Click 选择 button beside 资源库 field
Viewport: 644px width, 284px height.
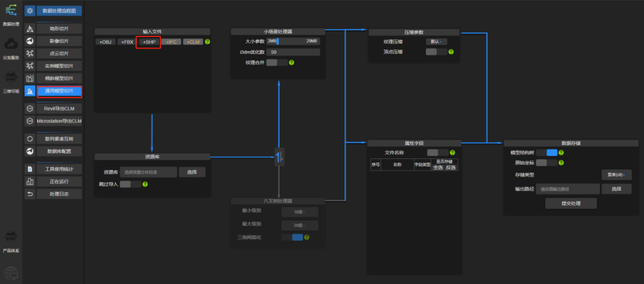192,172
